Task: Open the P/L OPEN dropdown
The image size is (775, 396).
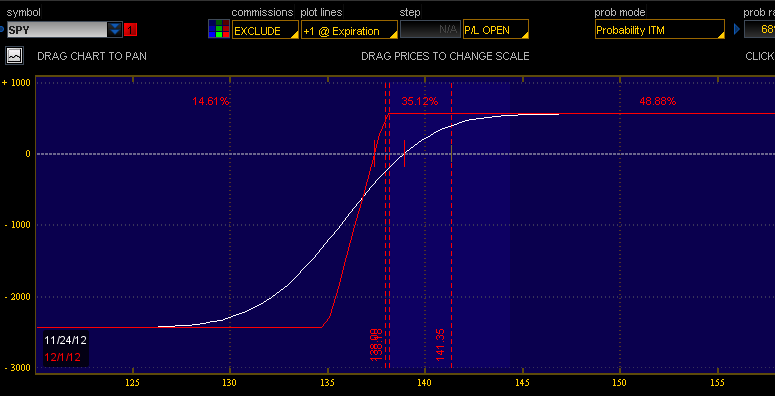Action: (x=496, y=29)
